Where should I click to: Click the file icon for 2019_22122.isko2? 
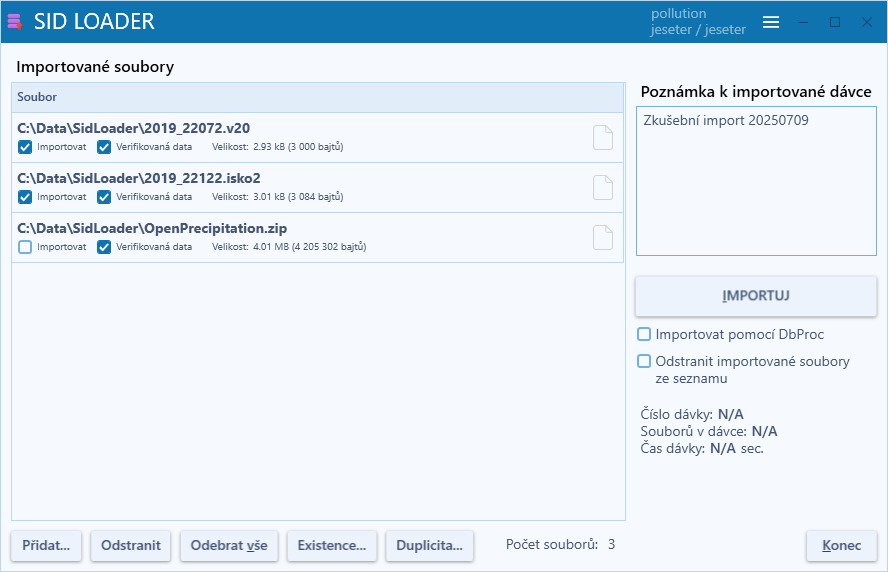(602, 187)
